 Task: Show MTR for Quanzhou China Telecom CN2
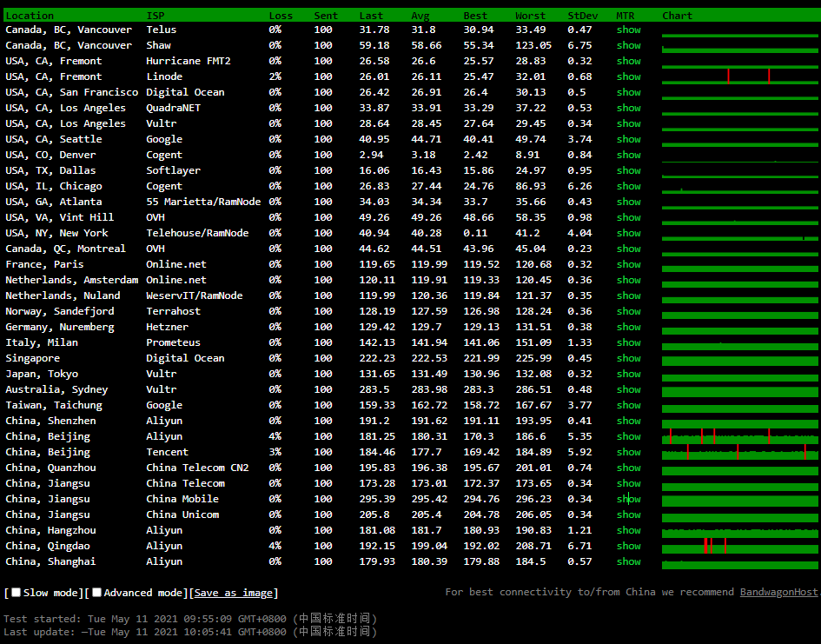click(x=628, y=468)
